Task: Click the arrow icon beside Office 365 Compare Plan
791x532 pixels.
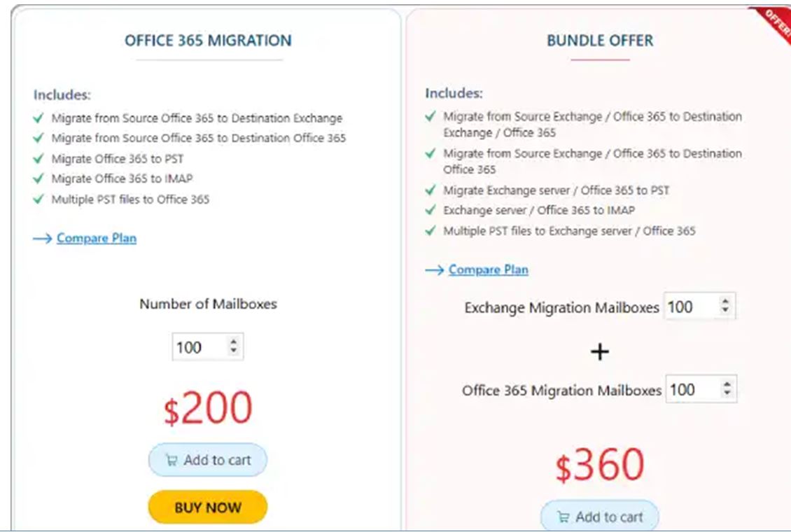Action: [42, 239]
